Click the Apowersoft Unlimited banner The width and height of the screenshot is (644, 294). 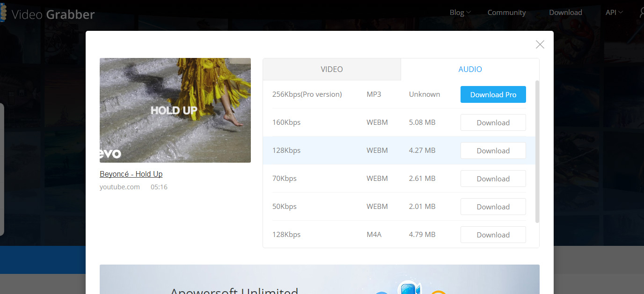(x=320, y=280)
